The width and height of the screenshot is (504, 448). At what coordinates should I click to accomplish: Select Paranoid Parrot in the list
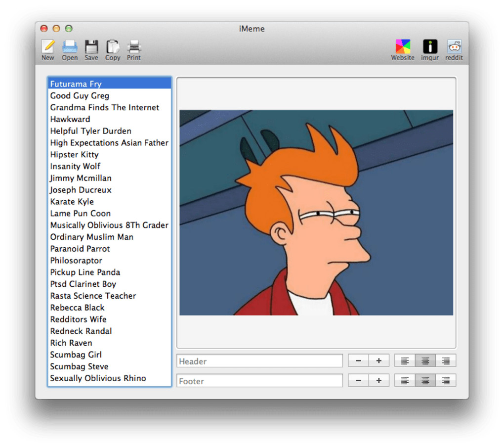click(x=110, y=249)
